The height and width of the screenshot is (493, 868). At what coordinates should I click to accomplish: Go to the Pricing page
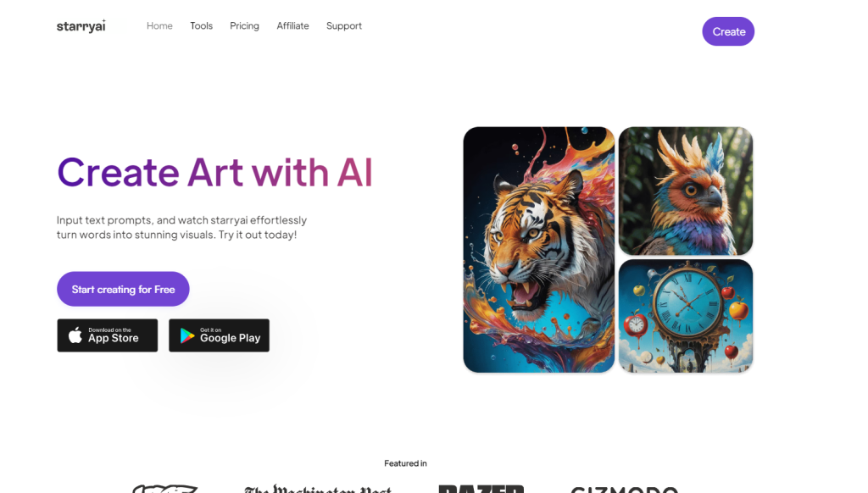(244, 26)
